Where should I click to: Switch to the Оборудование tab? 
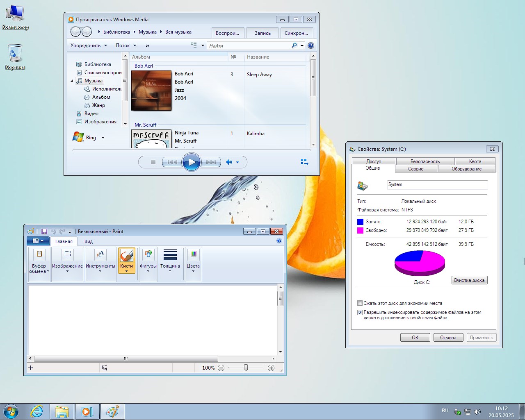point(467,169)
